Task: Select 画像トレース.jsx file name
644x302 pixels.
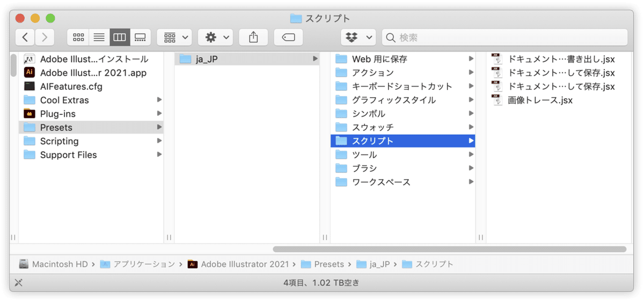Action: point(540,100)
